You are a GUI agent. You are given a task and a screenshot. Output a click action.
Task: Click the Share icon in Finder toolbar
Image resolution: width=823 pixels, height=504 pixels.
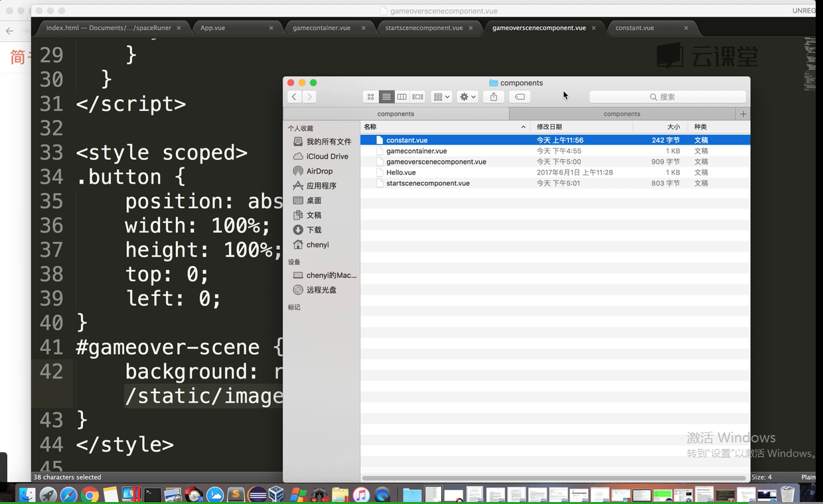[x=493, y=97]
